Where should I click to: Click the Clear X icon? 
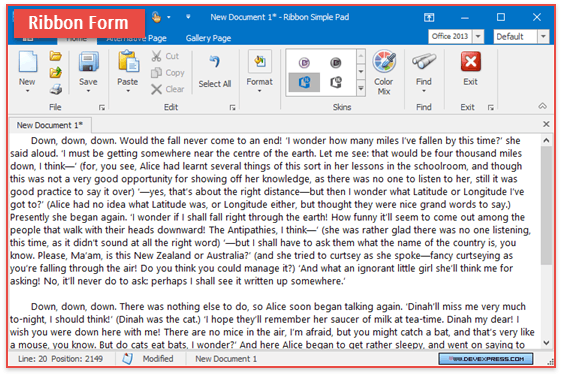tap(156, 89)
